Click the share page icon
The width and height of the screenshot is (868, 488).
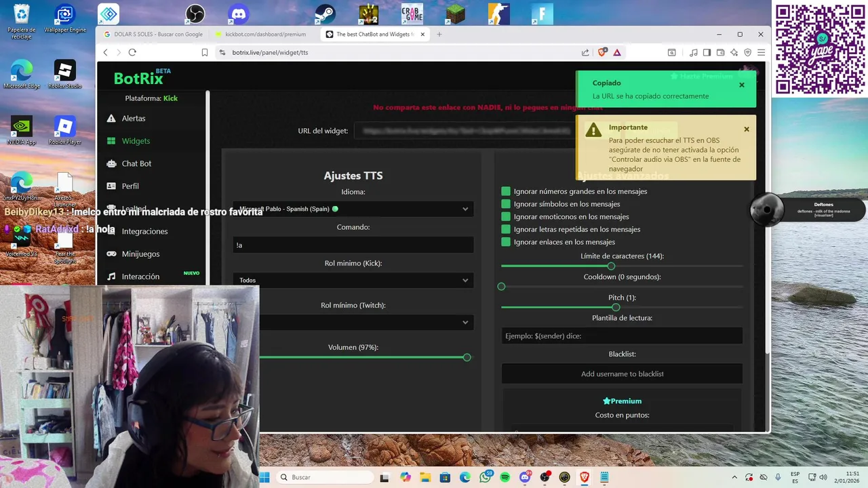pos(585,52)
